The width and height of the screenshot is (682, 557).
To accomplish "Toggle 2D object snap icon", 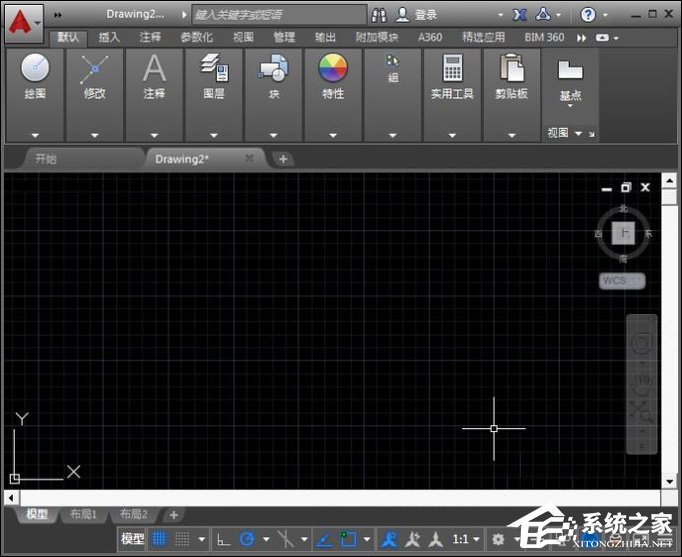I will coord(348,539).
